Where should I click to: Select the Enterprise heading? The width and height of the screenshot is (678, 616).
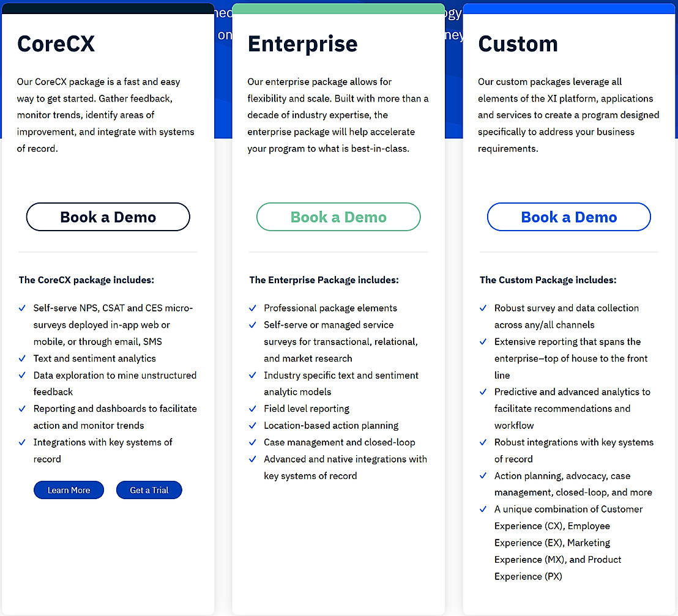point(303,44)
